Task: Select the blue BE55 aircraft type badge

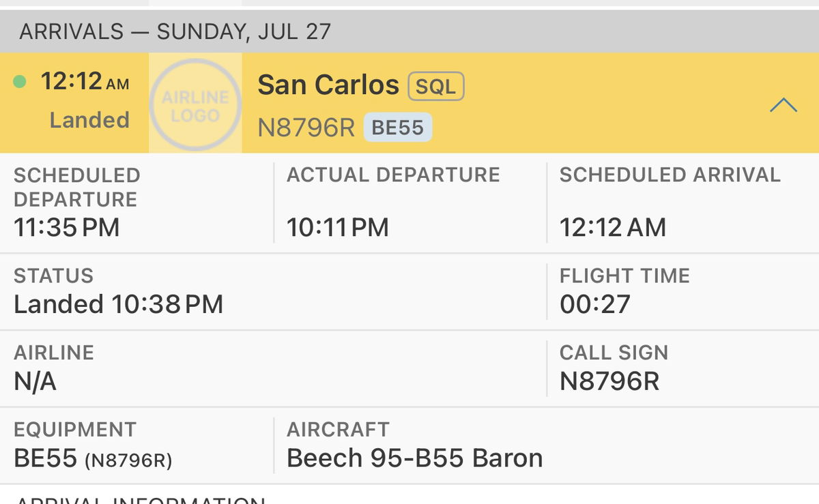Action: pos(397,128)
